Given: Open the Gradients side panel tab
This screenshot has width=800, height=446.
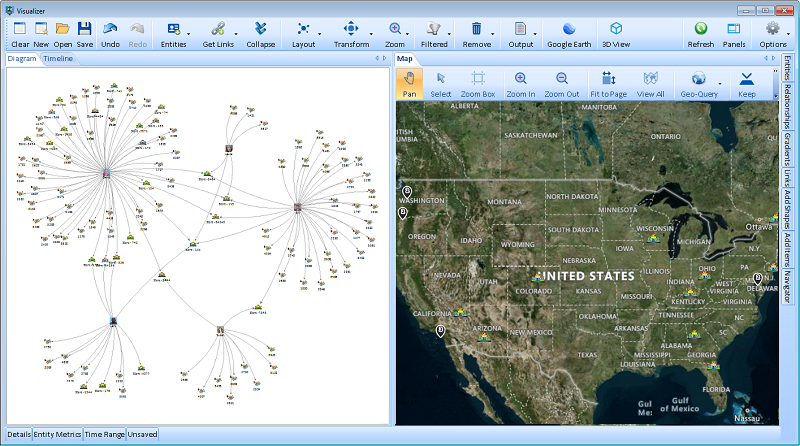Looking at the screenshot, I should tap(788, 147).
